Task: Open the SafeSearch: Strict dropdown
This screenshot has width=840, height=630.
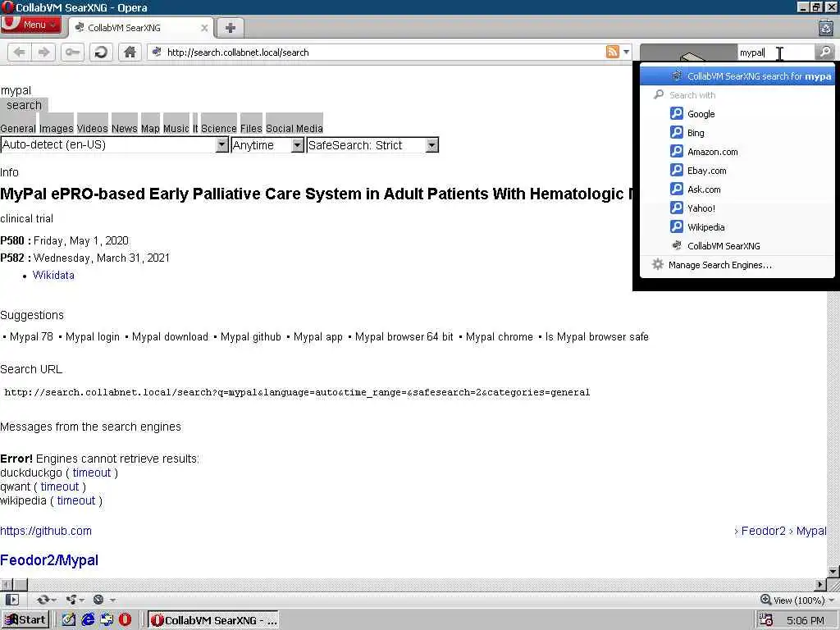Action: [373, 144]
